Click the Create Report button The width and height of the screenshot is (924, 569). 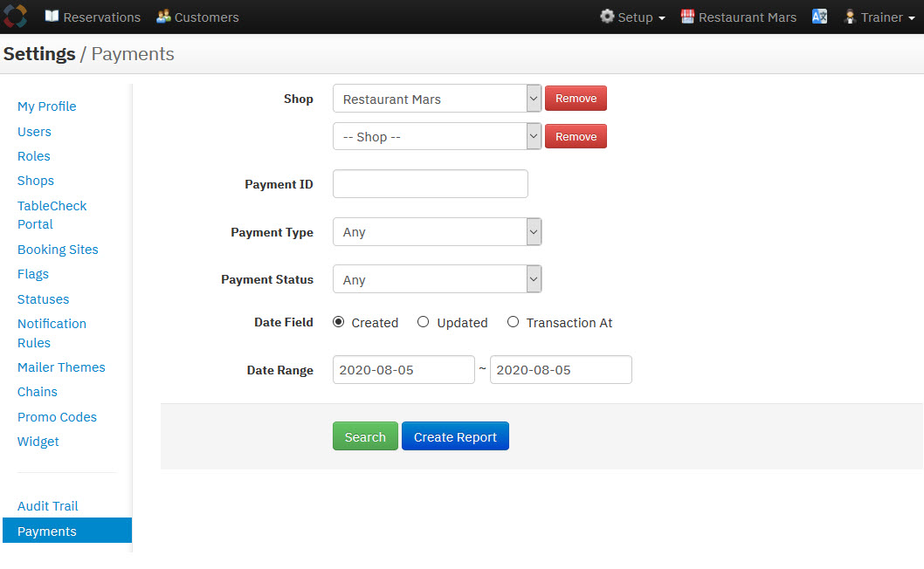(456, 436)
